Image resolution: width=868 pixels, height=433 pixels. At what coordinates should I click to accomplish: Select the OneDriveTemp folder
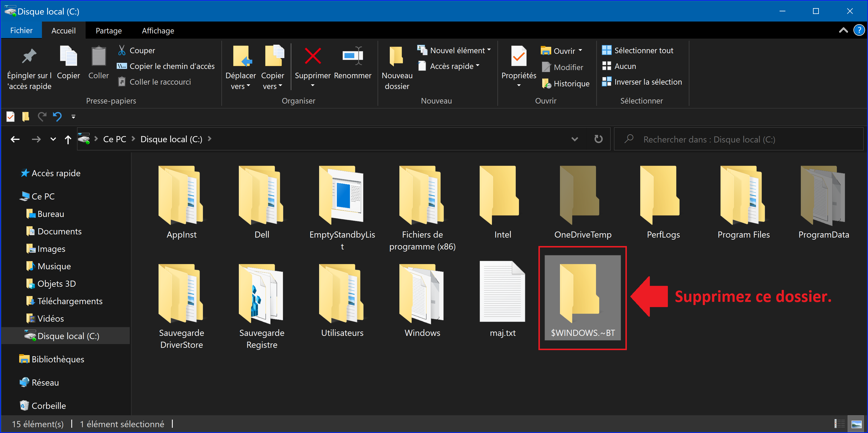(583, 202)
